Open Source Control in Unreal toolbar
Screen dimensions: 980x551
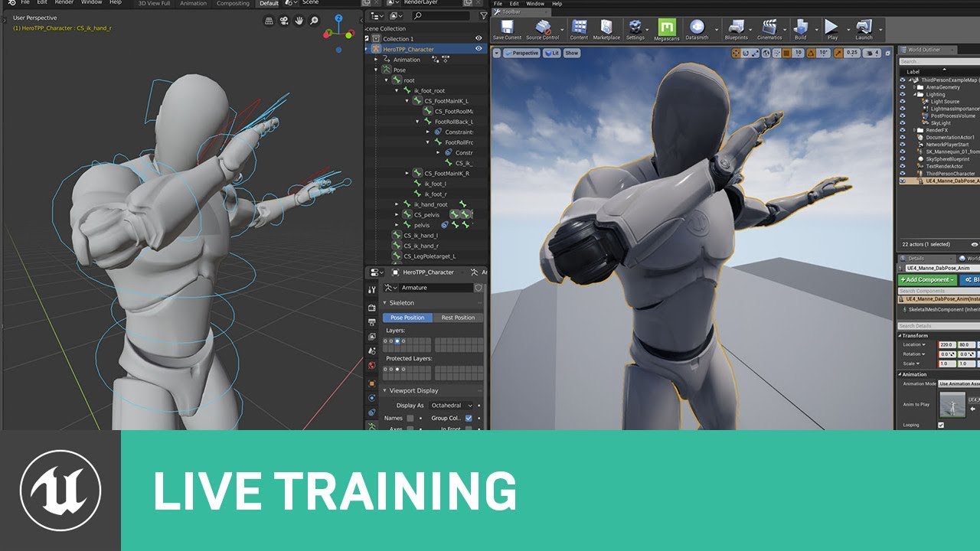coord(542,30)
